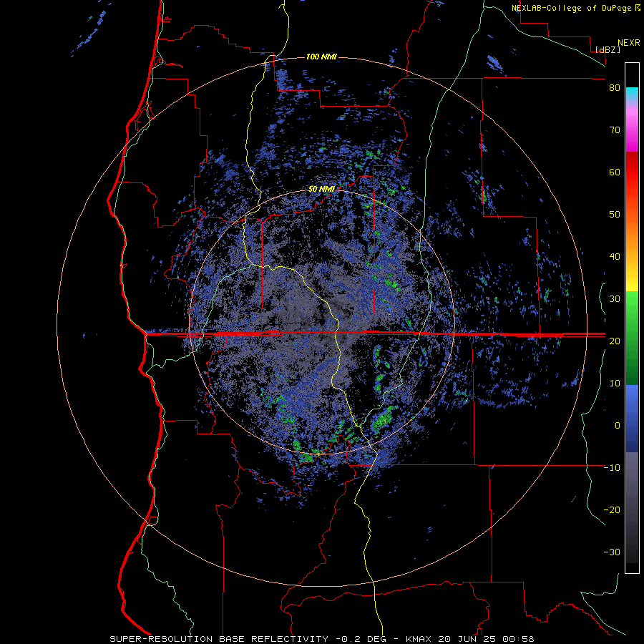Click the "-30" scale value
The image size is (644, 644).
coord(612,552)
